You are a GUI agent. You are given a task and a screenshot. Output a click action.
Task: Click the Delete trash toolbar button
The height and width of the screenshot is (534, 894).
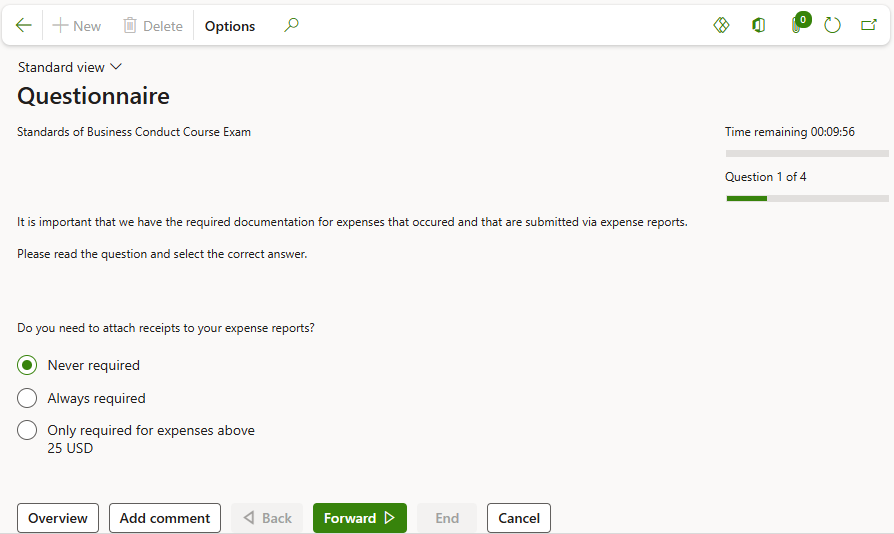[153, 26]
